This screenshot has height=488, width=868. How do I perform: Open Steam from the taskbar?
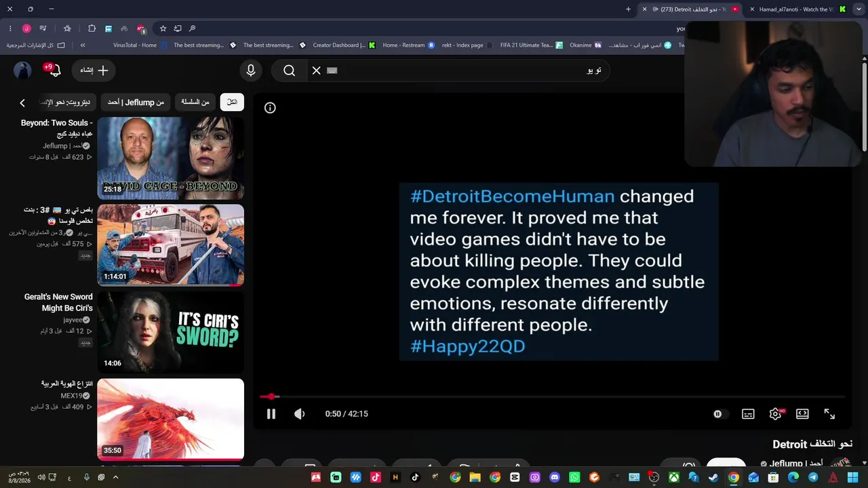click(x=713, y=477)
